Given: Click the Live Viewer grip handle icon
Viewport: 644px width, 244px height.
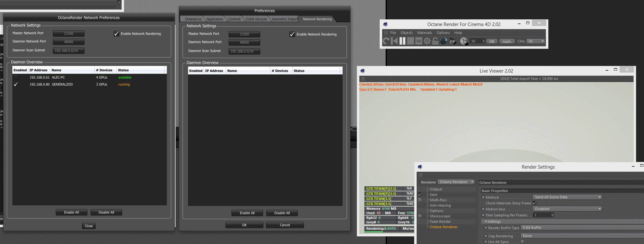Looking at the screenshot, I should pos(363,79).
